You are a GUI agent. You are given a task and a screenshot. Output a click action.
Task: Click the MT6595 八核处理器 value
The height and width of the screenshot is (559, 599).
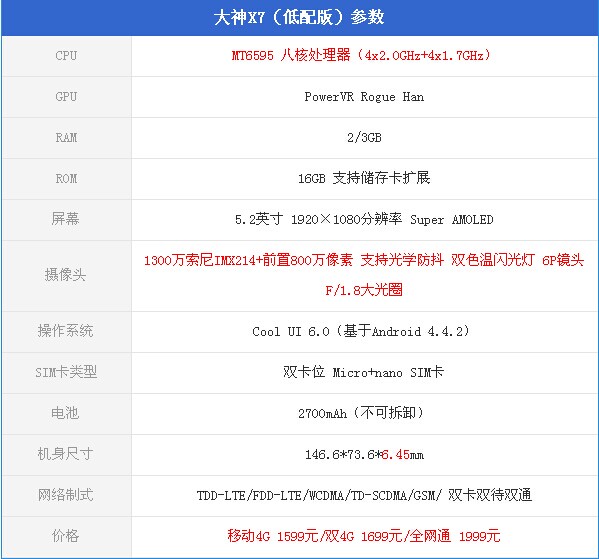(x=361, y=56)
